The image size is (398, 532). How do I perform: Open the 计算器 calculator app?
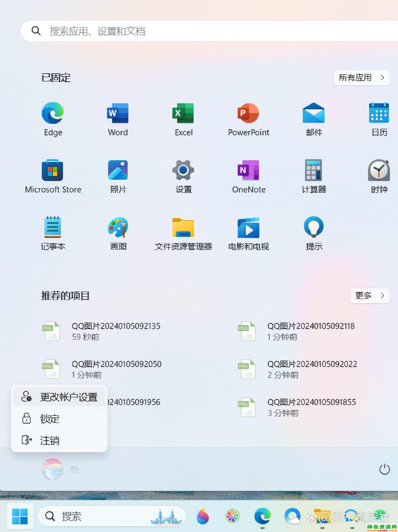tap(314, 176)
